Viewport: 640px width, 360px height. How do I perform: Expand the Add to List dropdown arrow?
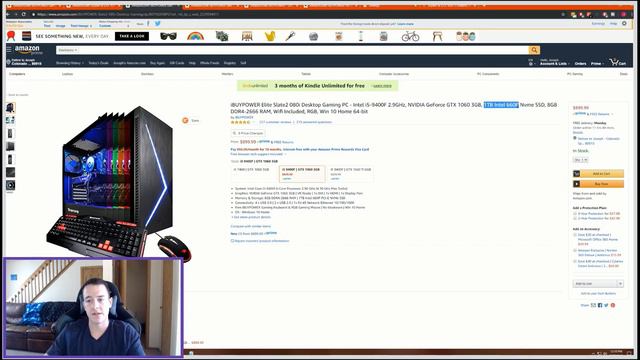click(620, 284)
